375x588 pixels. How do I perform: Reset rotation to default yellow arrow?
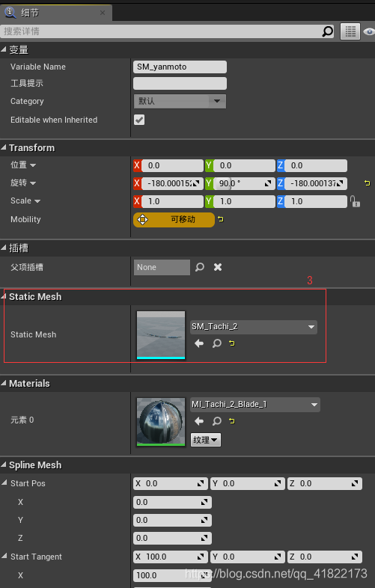(367, 183)
